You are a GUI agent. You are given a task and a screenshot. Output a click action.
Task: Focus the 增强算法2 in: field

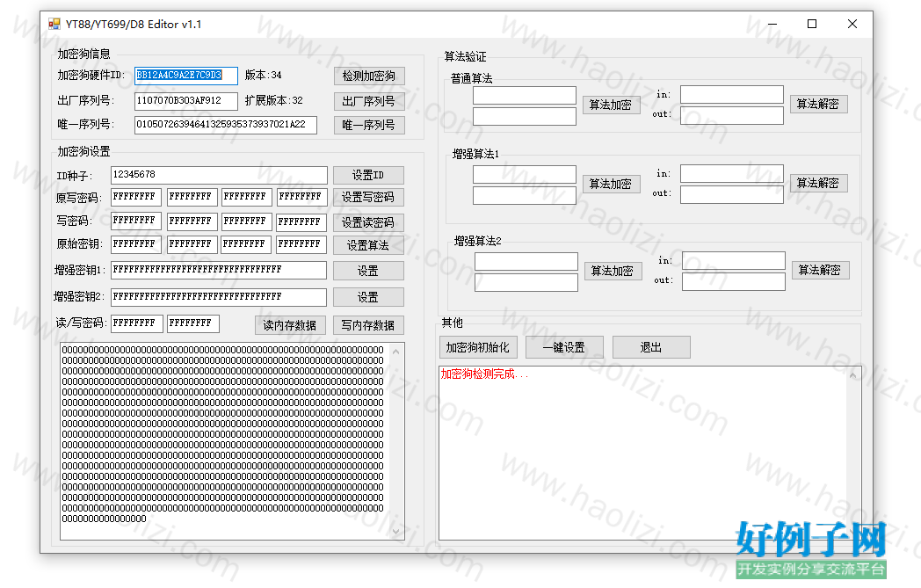[734, 260]
